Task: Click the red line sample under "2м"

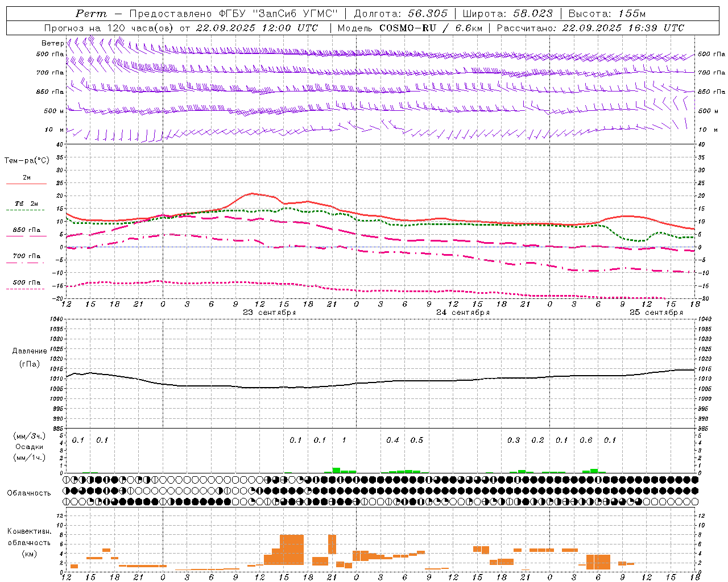Action: coord(26,184)
